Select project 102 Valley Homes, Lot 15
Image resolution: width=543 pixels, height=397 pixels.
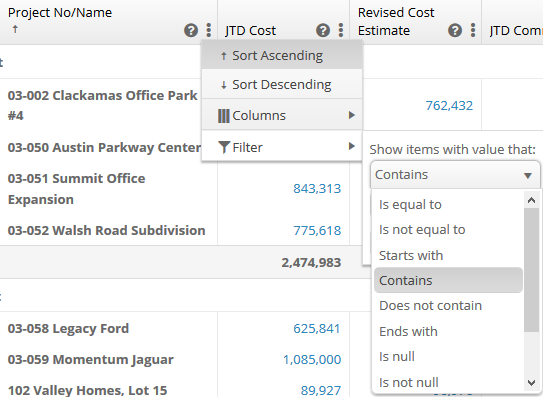click(x=87, y=390)
